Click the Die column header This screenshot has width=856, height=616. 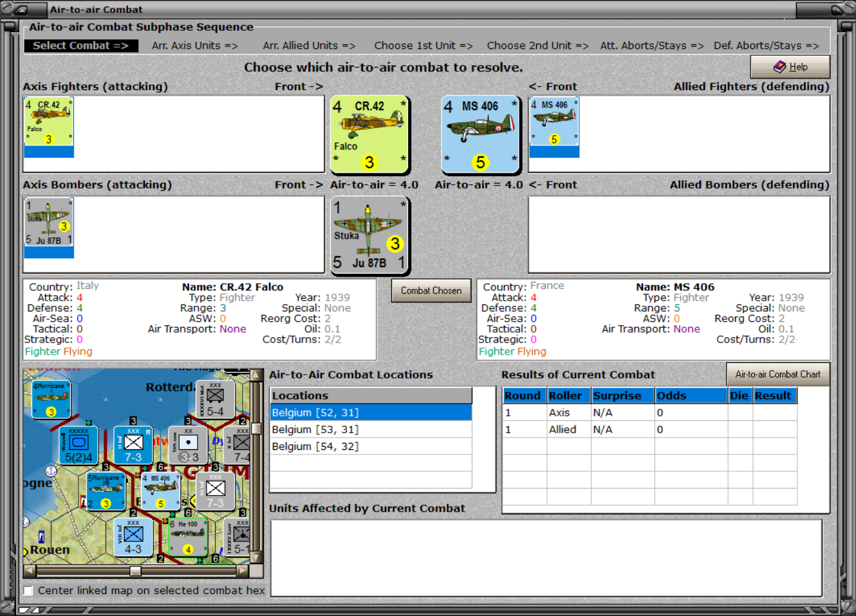click(x=741, y=396)
